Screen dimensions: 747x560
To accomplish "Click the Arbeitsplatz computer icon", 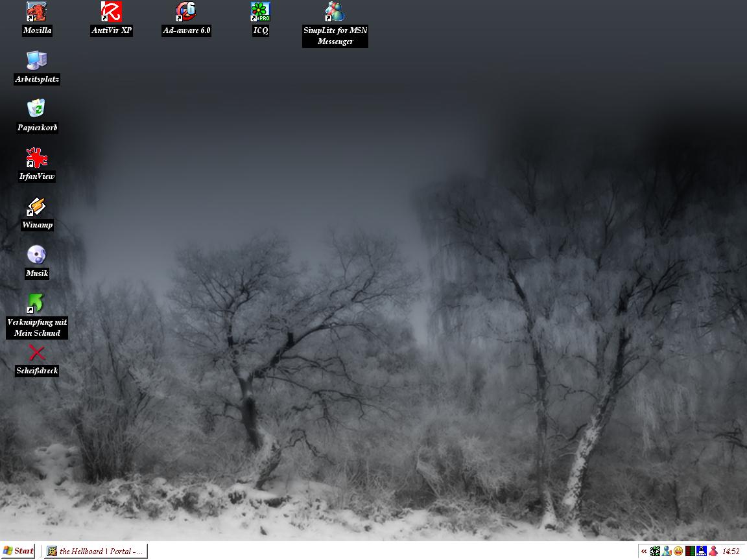I will 37,60.
